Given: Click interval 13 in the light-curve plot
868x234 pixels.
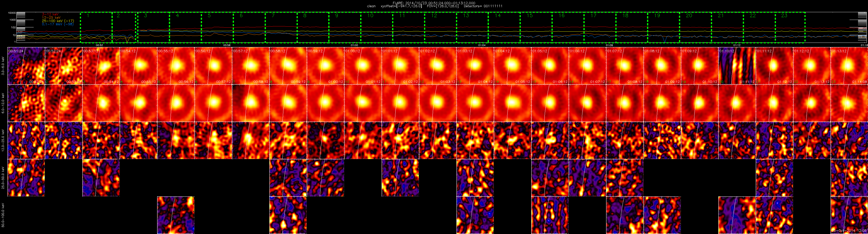Looking at the screenshot, I should click(472, 28).
